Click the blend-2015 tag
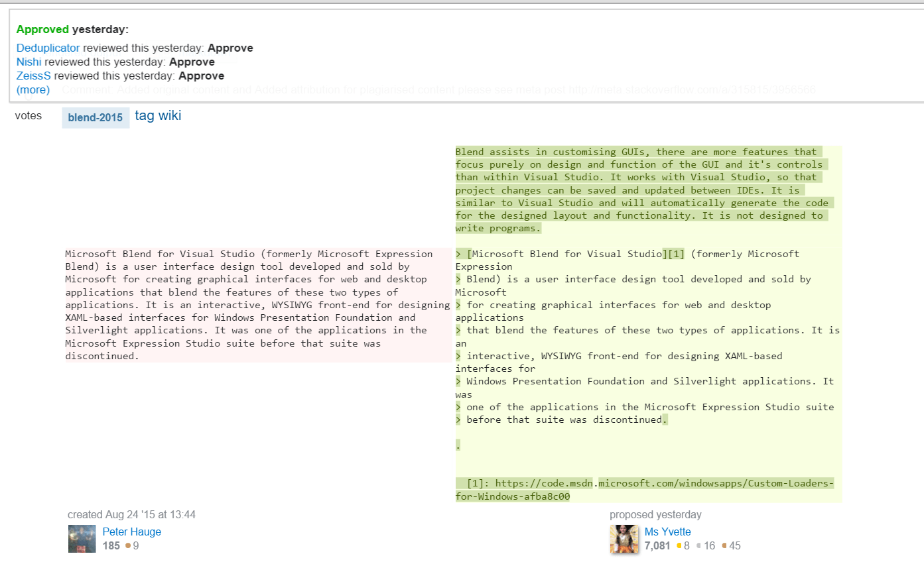The image size is (924, 564). [96, 117]
